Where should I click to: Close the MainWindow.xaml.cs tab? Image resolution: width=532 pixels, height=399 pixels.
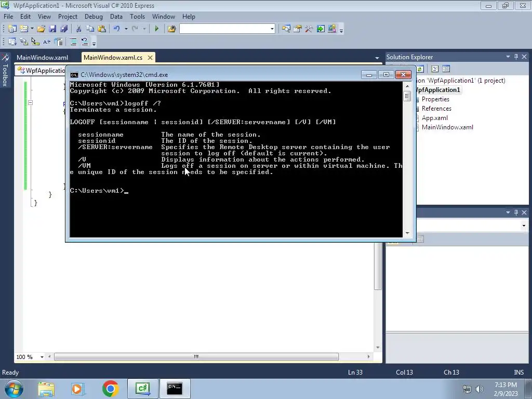pyautogui.click(x=150, y=58)
